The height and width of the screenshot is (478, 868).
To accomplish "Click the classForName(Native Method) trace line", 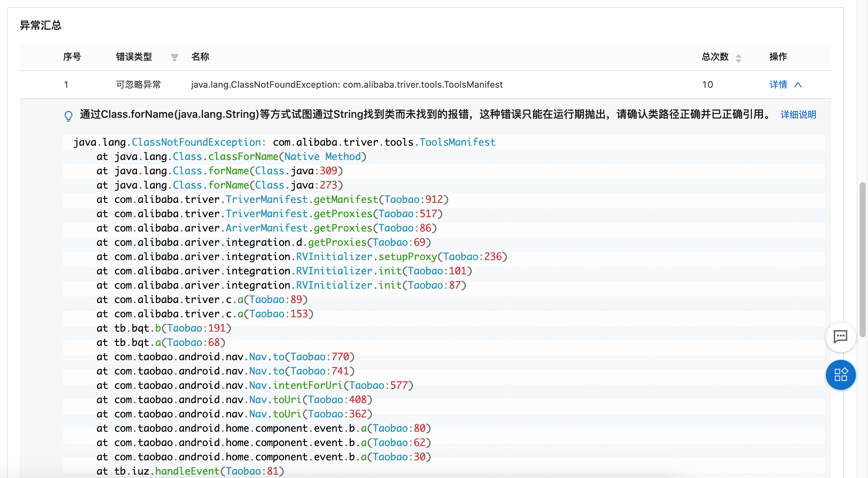I will pyautogui.click(x=231, y=157).
